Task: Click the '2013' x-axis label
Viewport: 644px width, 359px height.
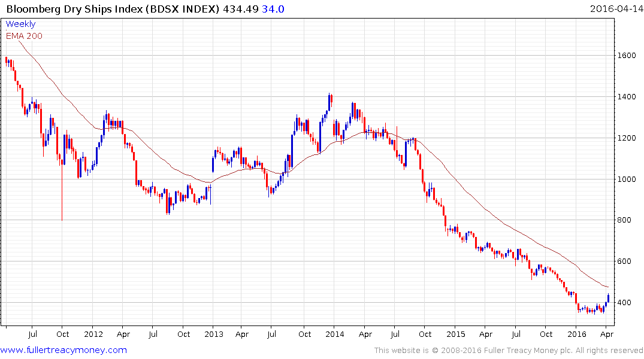Action: (x=214, y=334)
